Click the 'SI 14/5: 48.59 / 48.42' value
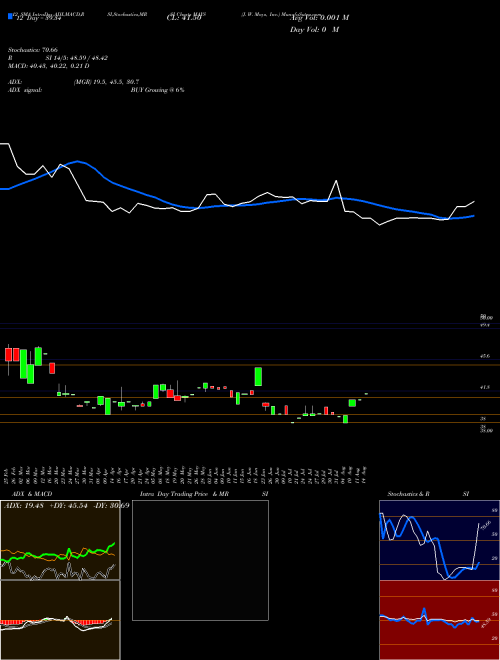This screenshot has width=500, height=660. [77, 58]
